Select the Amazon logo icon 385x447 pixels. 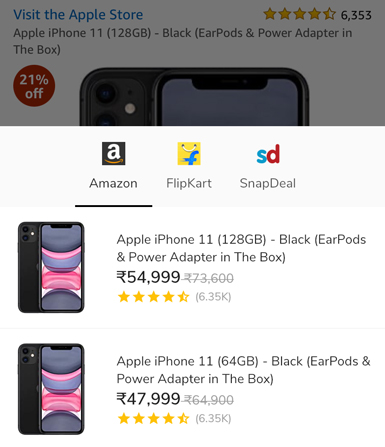tap(114, 154)
